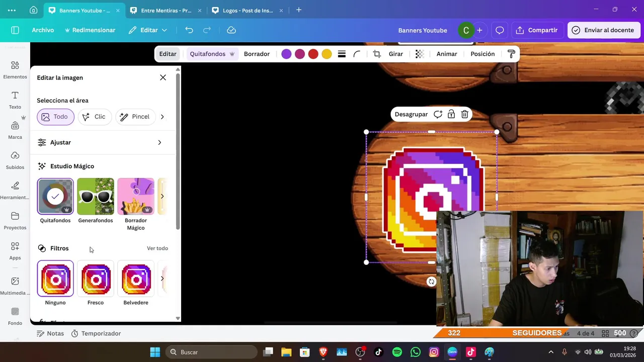Show more Estudio Mágico tools arrow

(x=162, y=196)
